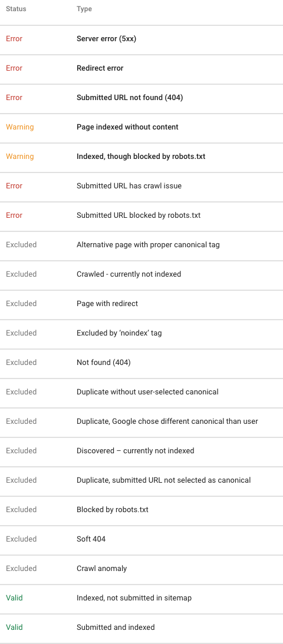Select the Redirect error row
This screenshot has width=283, height=644.
coord(141,69)
